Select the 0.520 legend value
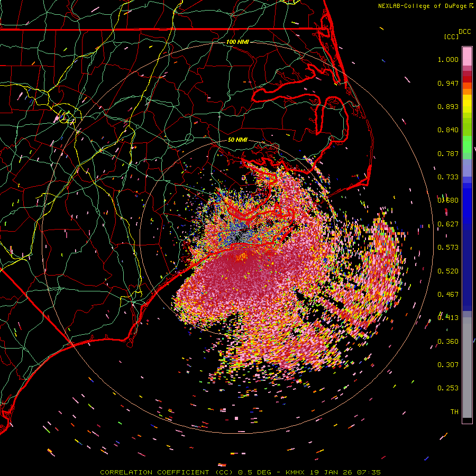Viewport: 476px width, 476px height. point(448,271)
